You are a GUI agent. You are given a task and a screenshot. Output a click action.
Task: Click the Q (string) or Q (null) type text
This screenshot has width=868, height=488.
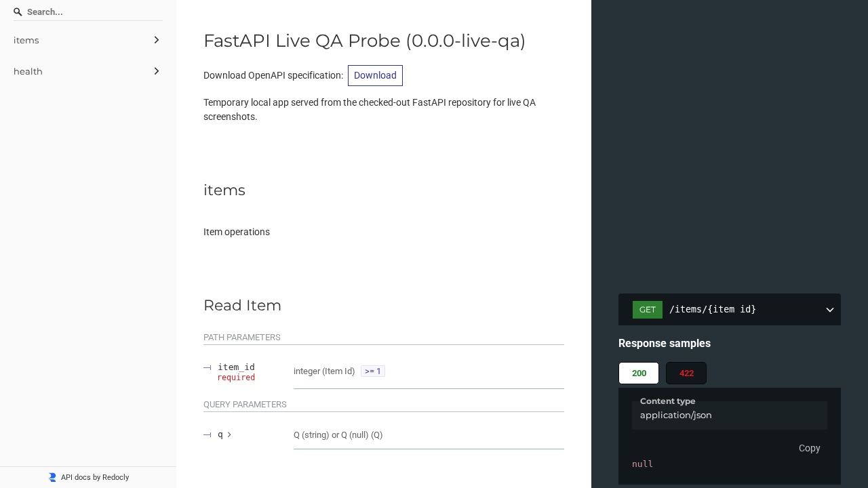(338, 435)
